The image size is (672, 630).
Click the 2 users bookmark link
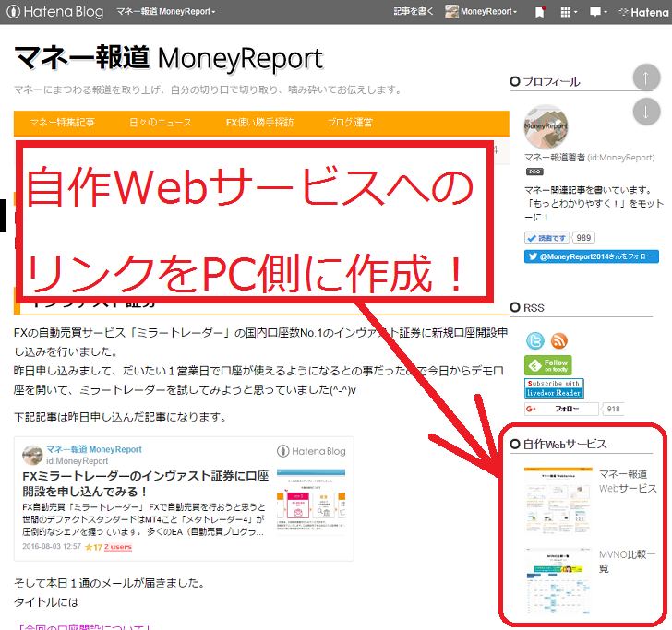pos(118,547)
